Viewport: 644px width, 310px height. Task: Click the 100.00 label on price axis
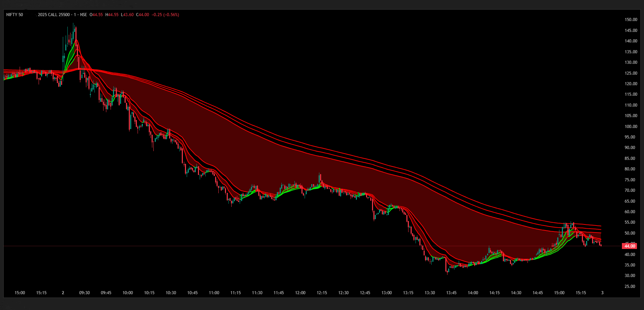631,127
